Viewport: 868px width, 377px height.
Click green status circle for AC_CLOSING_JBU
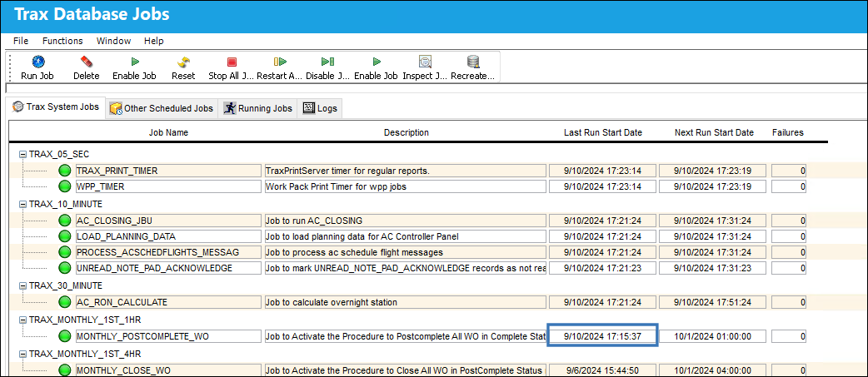[65, 221]
